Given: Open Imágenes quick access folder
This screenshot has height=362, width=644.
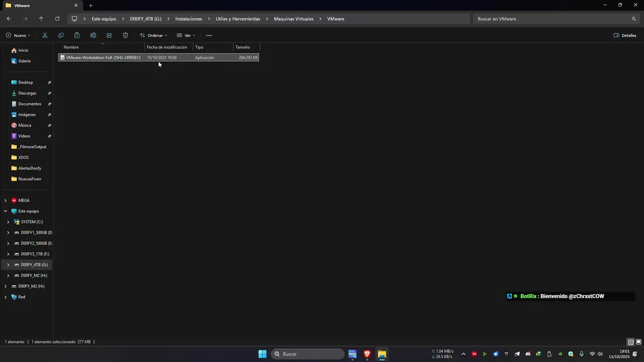Looking at the screenshot, I should click(x=27, y=115).
